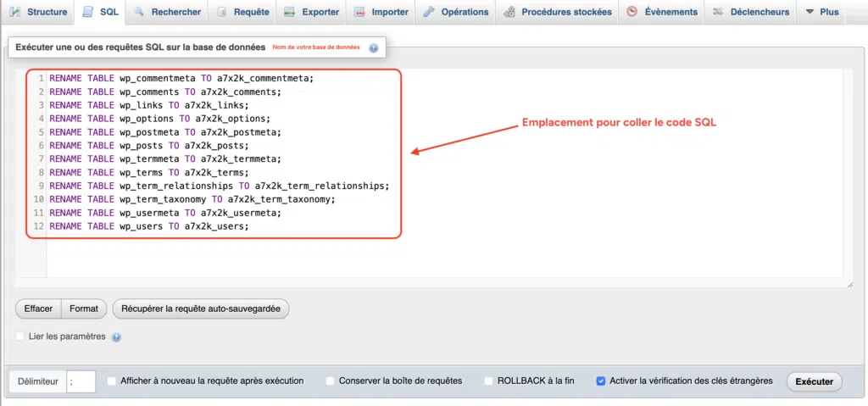Click the Procédures stockées gears icon

pyautogui.click(x=509, y=12)
